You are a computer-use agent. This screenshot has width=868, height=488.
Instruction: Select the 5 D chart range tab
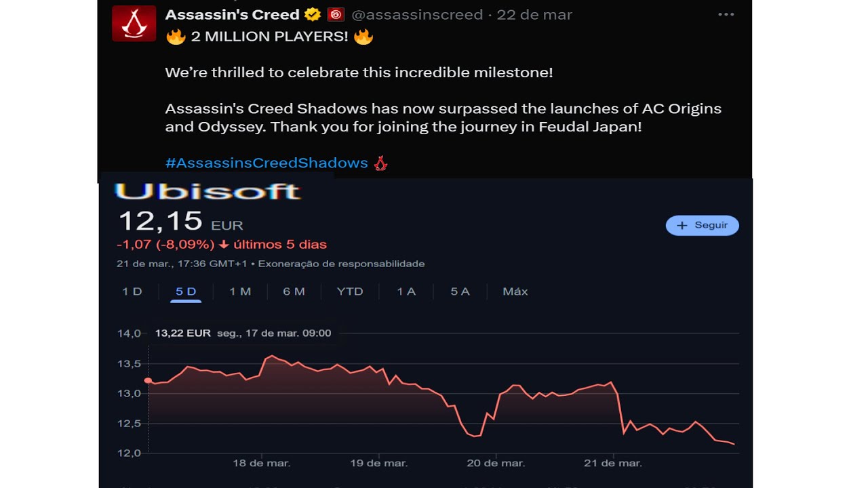186,291
